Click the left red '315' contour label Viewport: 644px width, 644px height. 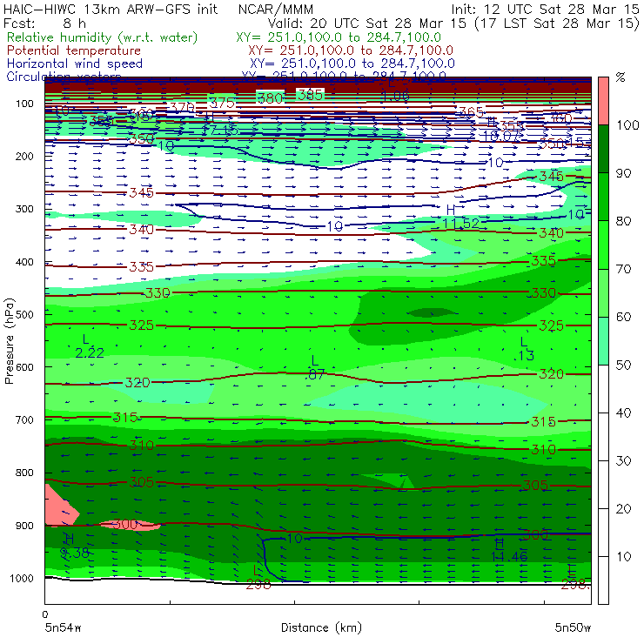(x=125, y=417)
